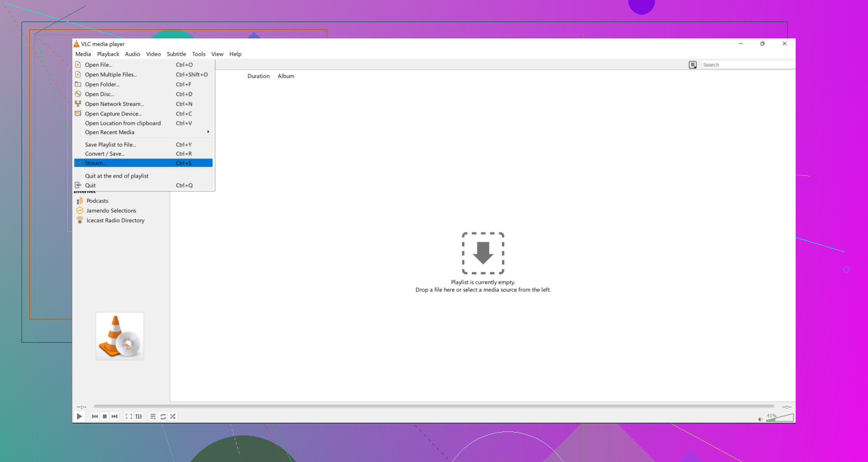Open the View menu
The height and width of the screenshot is (462, 868).
[x=218, y=54]
